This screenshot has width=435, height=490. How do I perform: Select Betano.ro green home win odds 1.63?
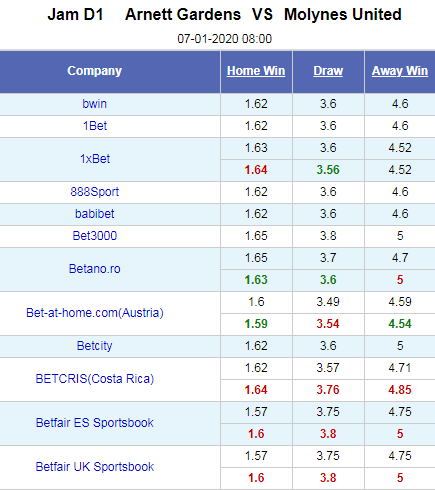(256, 280)
